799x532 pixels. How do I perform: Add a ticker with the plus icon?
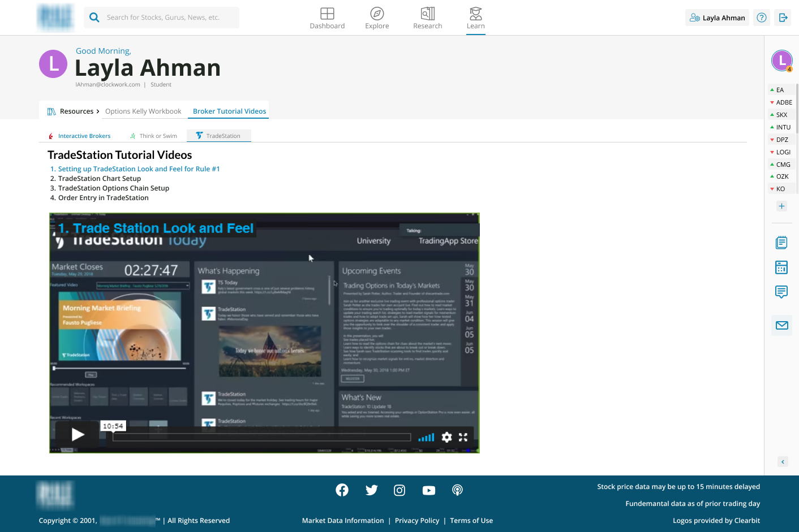tap(781, 206)
